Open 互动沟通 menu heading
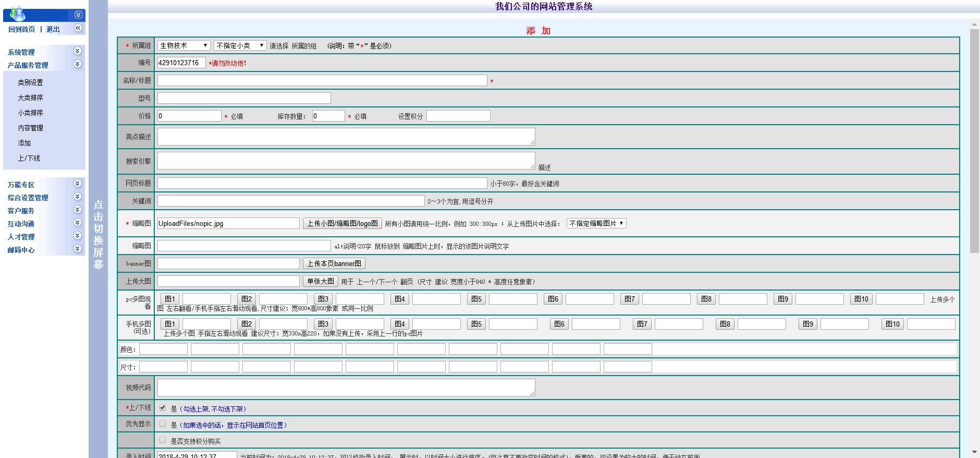 click(x=21, y=224)
